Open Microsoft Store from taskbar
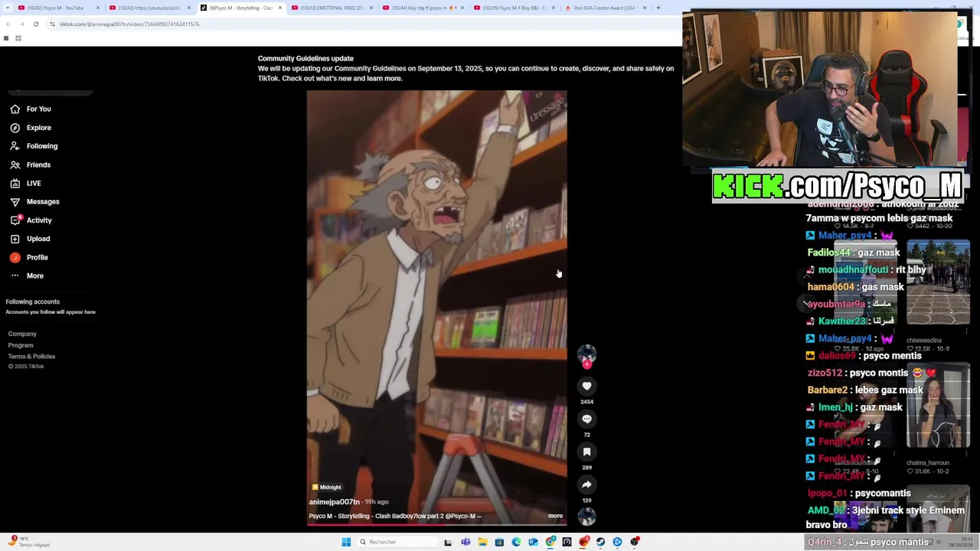Screen dimensions: 980x551 [499, 542]
